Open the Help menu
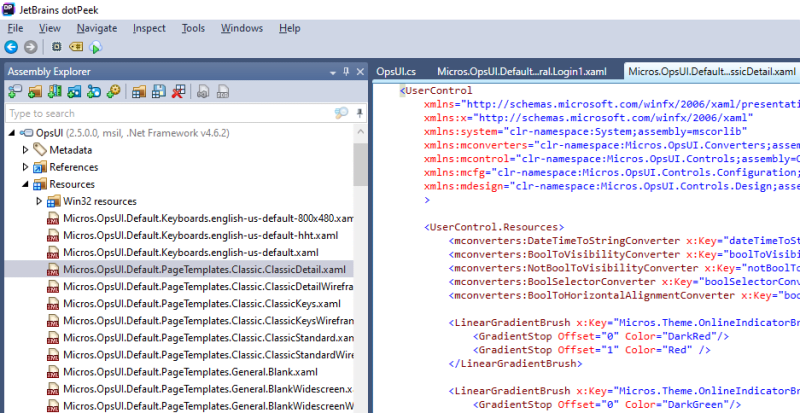Image resolution: width=800 pixels, height=413 pixels. tap(289, 28)
